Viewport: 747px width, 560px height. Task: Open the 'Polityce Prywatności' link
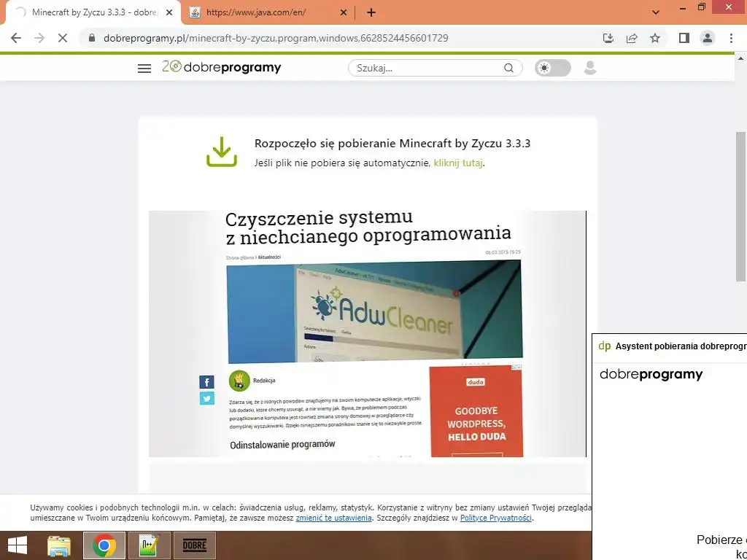[x=495, y=518]
